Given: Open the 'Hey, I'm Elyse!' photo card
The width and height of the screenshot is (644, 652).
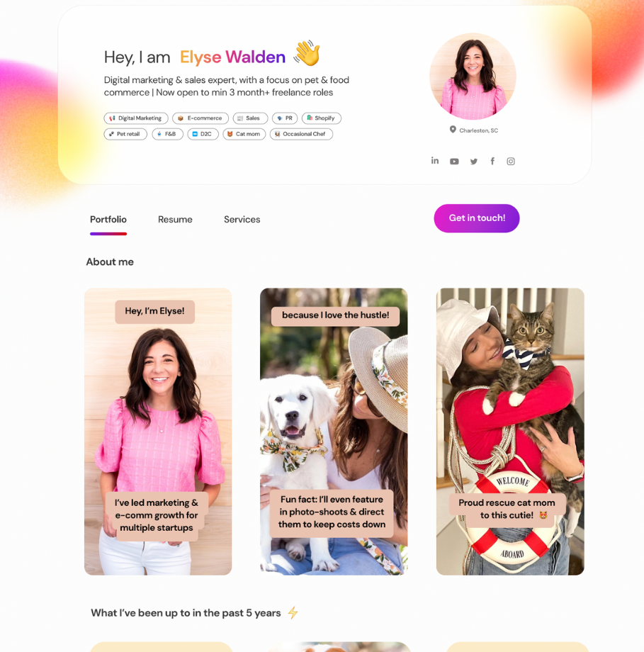Looking at the screenshot, I should click(158, 432).
